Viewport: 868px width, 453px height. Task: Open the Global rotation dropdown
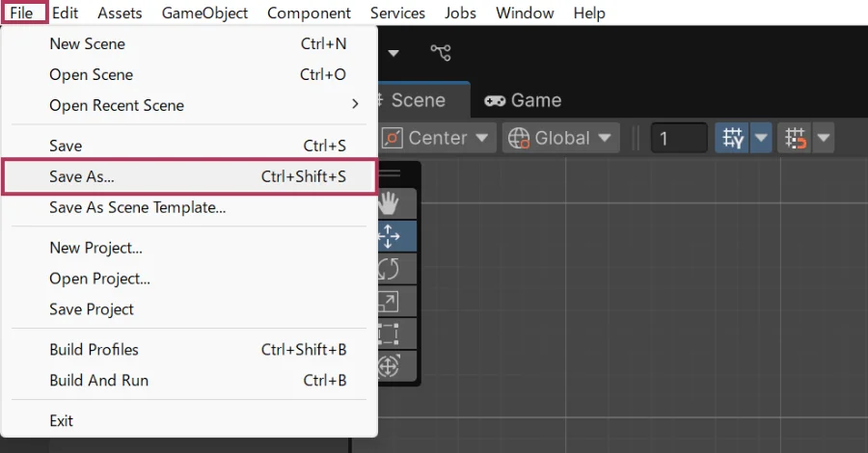coord(561,138)
